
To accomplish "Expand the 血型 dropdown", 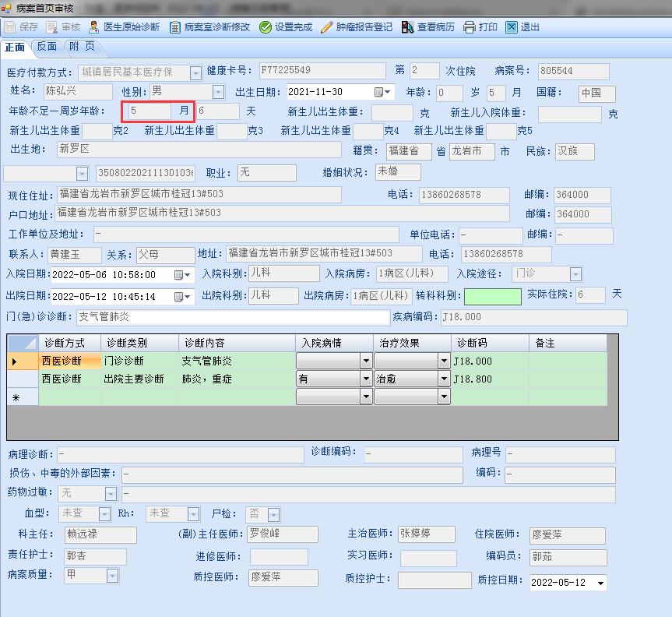I will [x=104, y=514].
